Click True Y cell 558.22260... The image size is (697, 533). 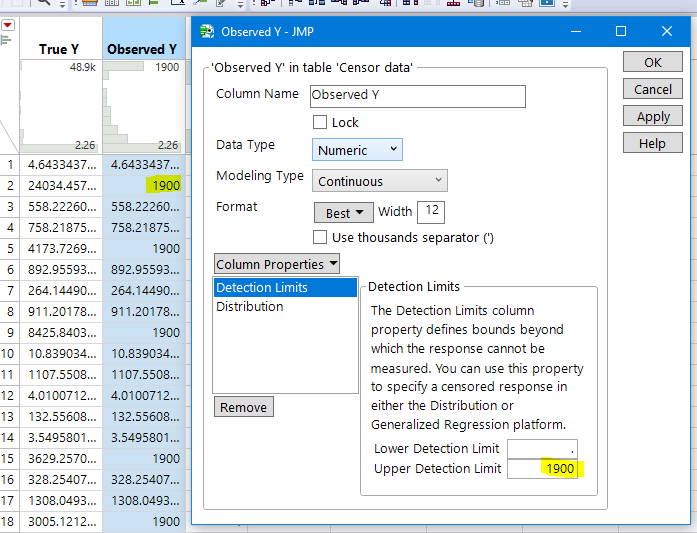point(61,207)
